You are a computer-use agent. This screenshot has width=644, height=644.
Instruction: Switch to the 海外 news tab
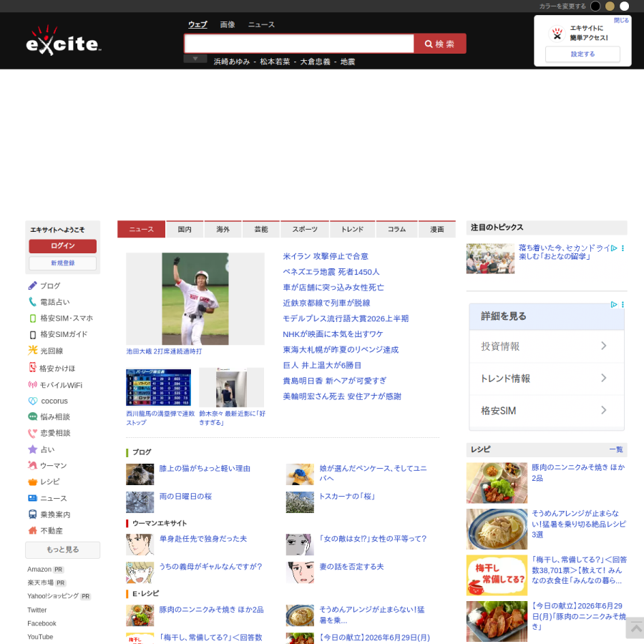click(223, 229)
